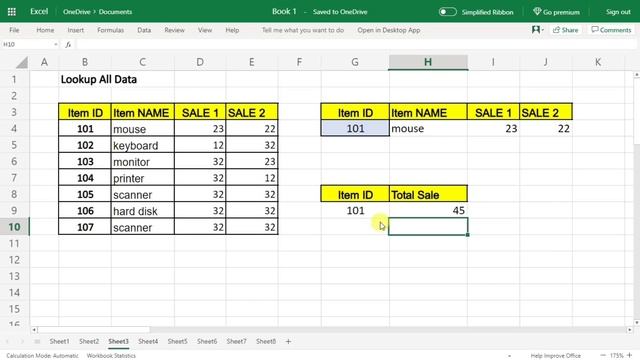The height and width of the screenshot is (360, 640).
Task: Click the highlighted 101 cell in G4
Action: pyautogui.click(x=355, y=128)
